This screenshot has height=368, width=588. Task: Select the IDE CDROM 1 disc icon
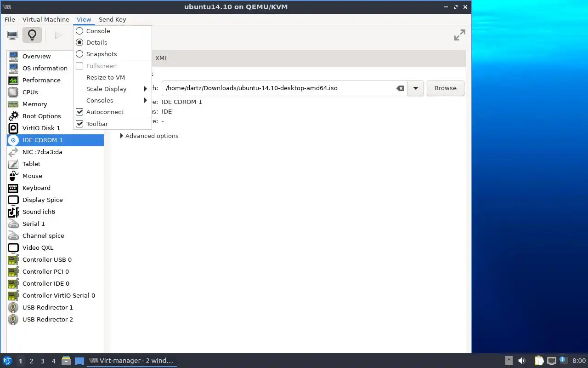pyautogui.click(x=13, y=140)
